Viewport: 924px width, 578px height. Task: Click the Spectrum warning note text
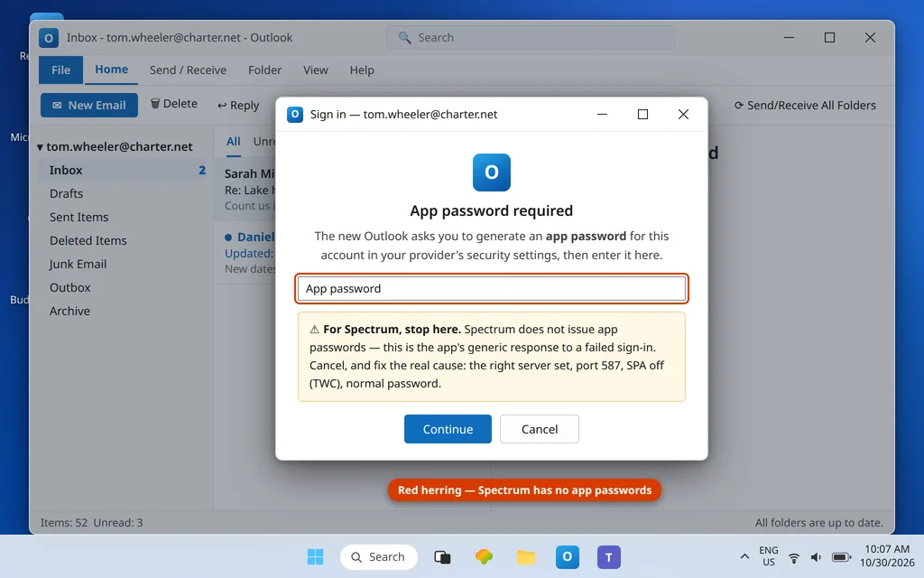coord(492,356)
